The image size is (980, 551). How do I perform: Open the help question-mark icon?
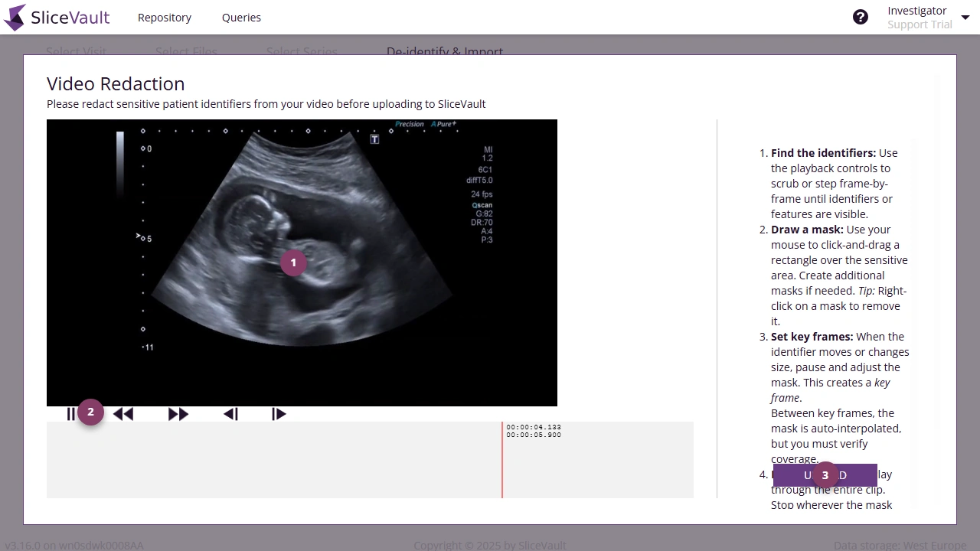pos(861,16)
